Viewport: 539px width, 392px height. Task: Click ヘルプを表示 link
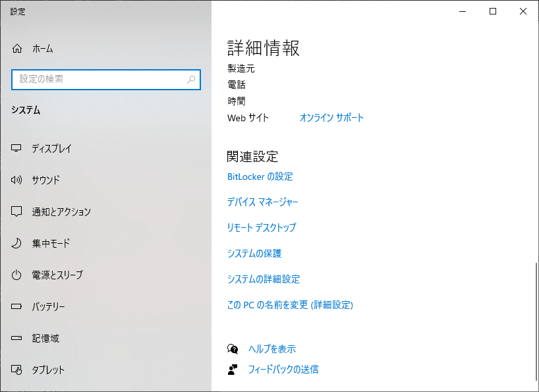(x=272, y=349)
